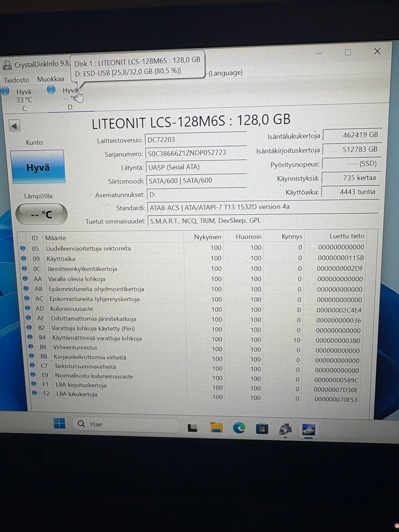Select the C7 Tarkistussummavirheitä row
399x532 pixels.
pos(197,368)
